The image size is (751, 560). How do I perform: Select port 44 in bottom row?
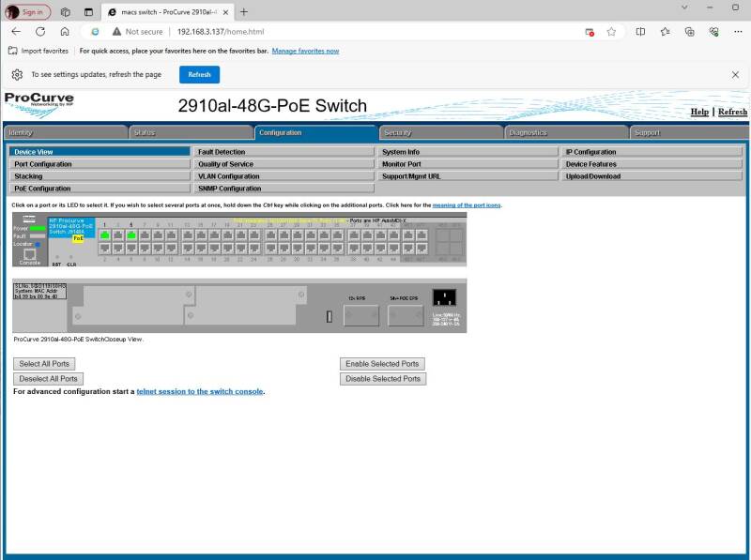click(x=393, y=248)
